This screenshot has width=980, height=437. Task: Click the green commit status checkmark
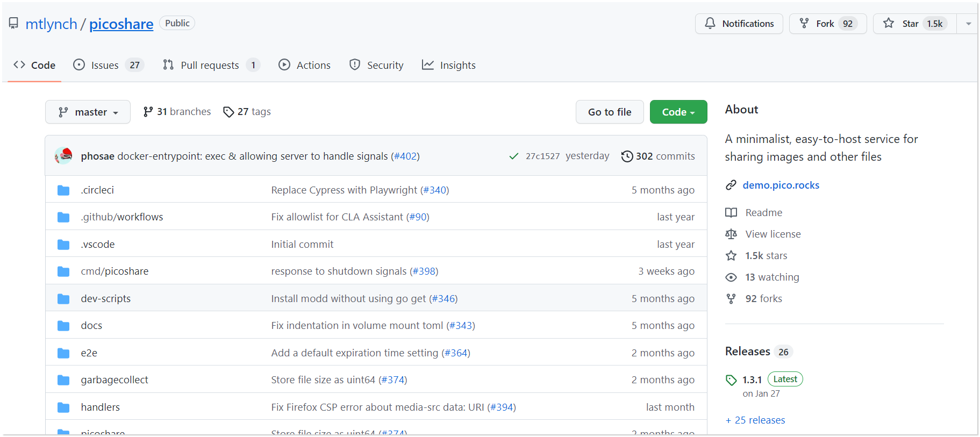(513, 156)
